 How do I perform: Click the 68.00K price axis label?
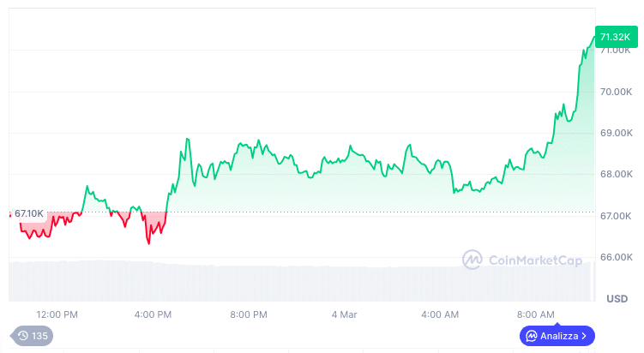pyautogui.click(x=616, y=174)
